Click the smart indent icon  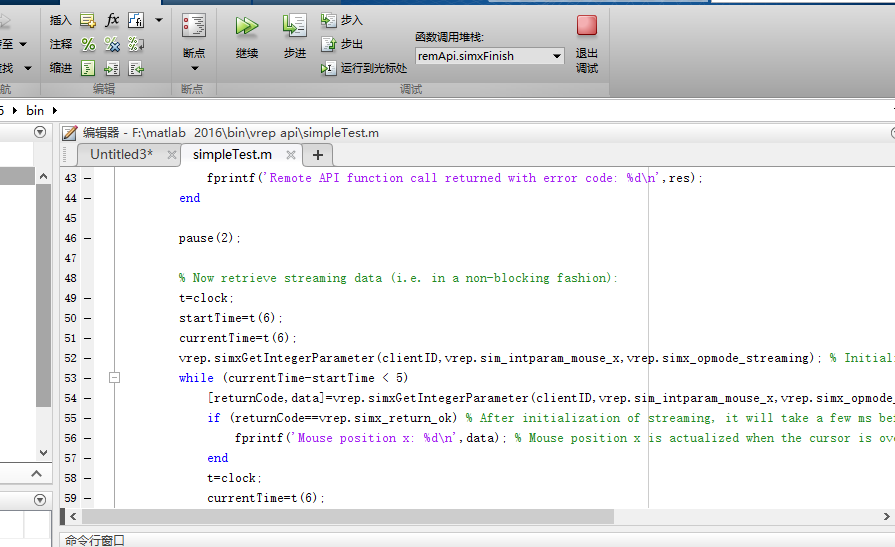click(88, 69)
